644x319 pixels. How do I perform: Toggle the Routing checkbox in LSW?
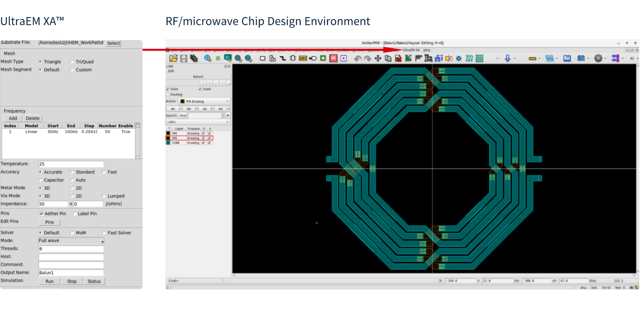click(168, 95)
